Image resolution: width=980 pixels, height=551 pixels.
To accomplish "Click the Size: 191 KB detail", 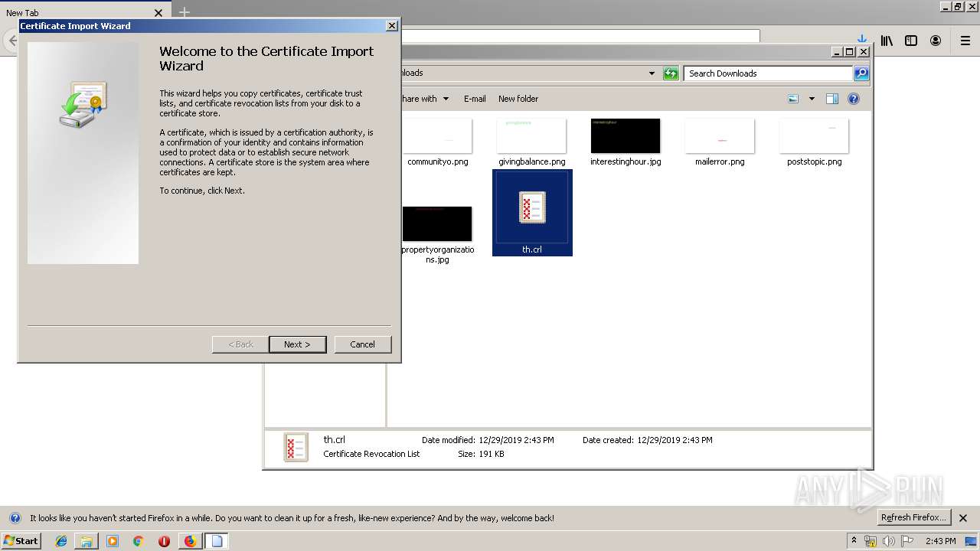I will pyautogui.click(x=481, y=454).
